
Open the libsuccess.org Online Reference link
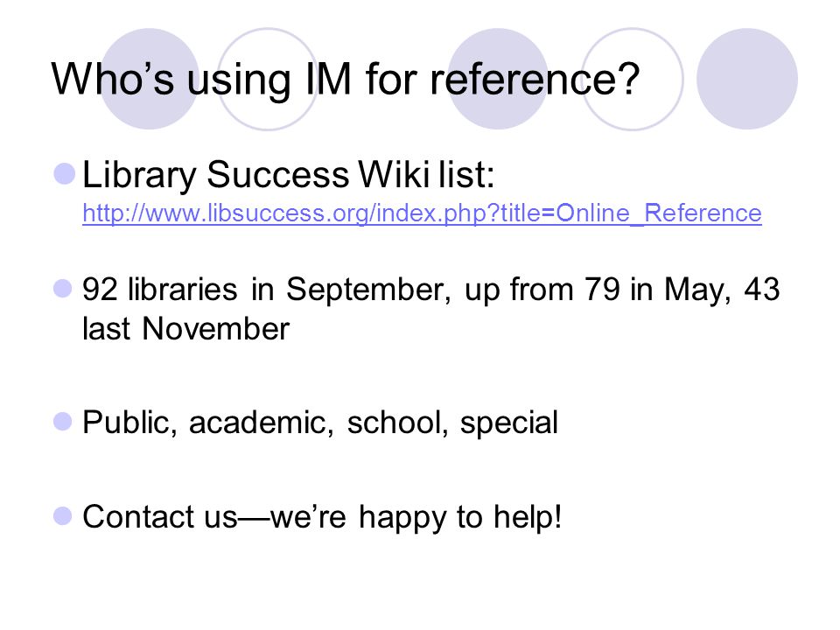point(422,213)
